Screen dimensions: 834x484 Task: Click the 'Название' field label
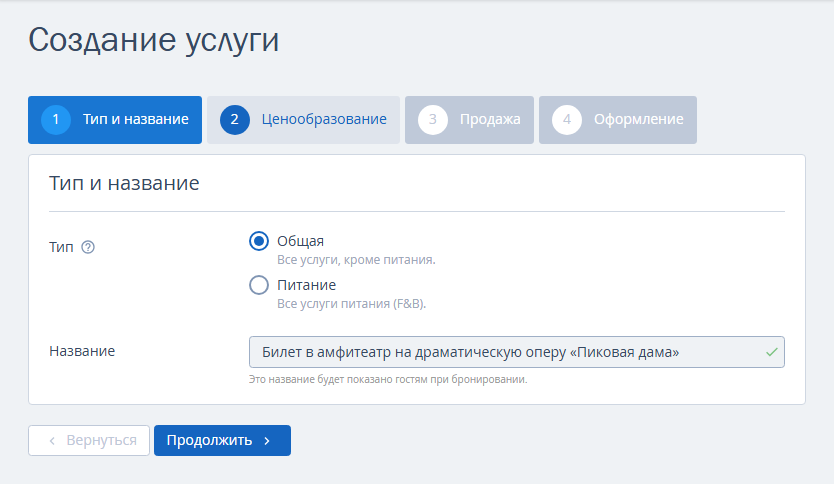82,351
